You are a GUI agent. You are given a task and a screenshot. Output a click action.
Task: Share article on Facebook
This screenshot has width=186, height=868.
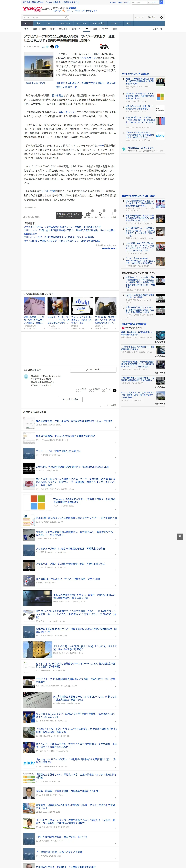pos(57,47)
